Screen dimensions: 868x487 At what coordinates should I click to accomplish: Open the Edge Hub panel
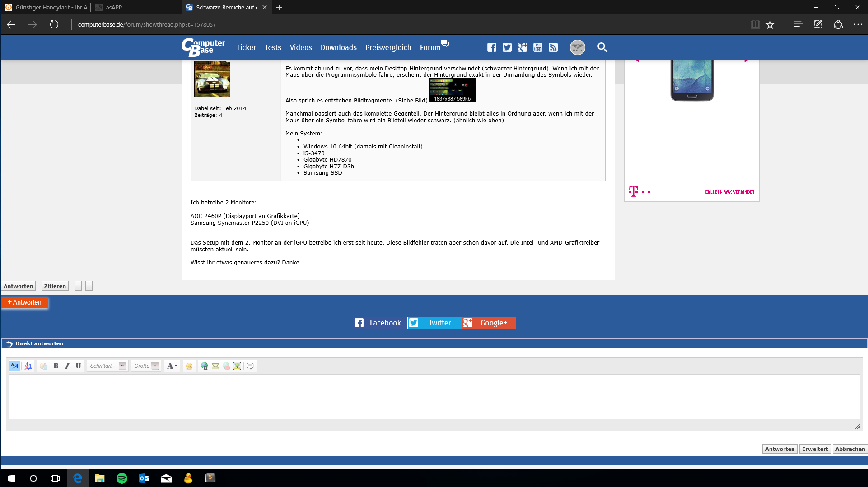point(798,25)
